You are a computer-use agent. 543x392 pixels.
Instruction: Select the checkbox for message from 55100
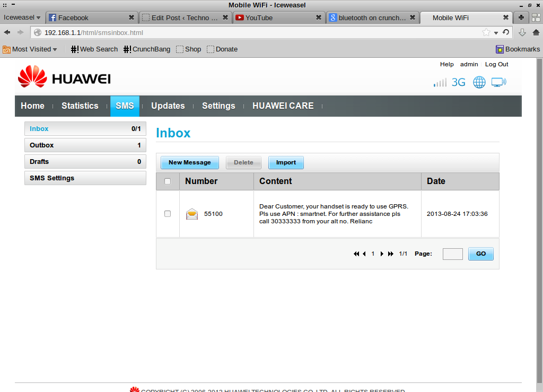pos(168,214)
